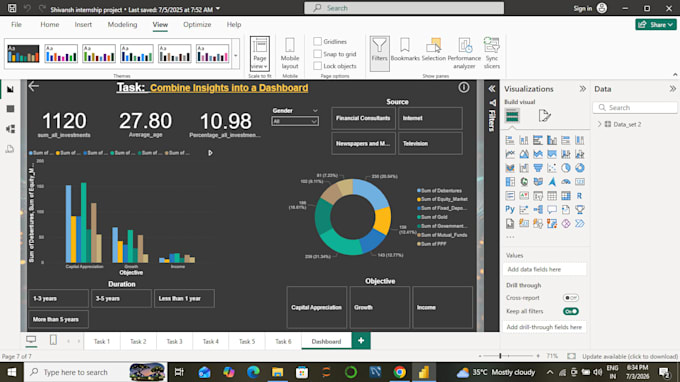Select the Matrix visual
Screen dimensions: 680x382
point(566,196)
